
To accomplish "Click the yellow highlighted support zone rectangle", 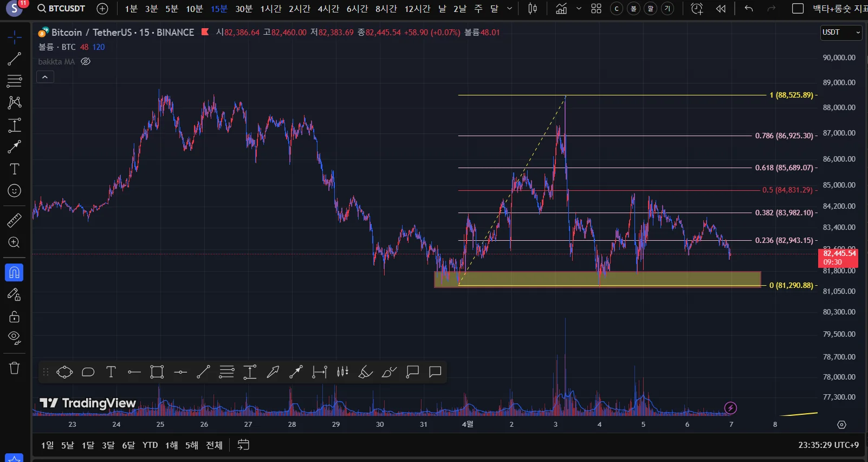I will point(597,279).
